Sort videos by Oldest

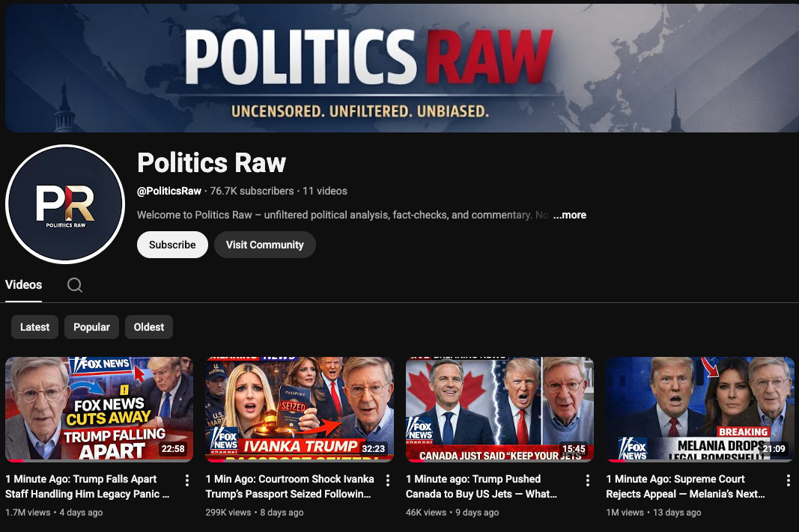click(x=149, y=327)
